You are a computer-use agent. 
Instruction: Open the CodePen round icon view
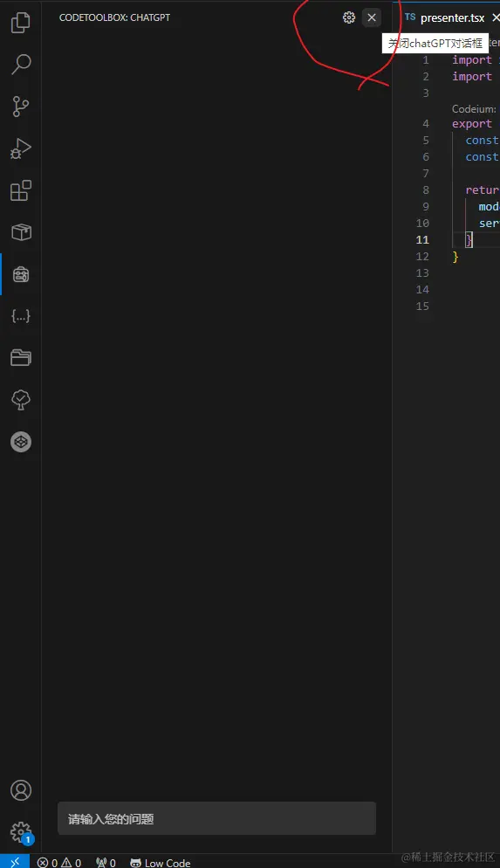pyautogui.click(x=20, y=442)
